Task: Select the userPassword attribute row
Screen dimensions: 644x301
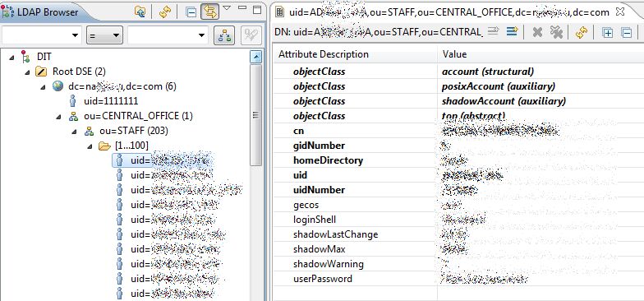Action: click(x=458, y=279)
